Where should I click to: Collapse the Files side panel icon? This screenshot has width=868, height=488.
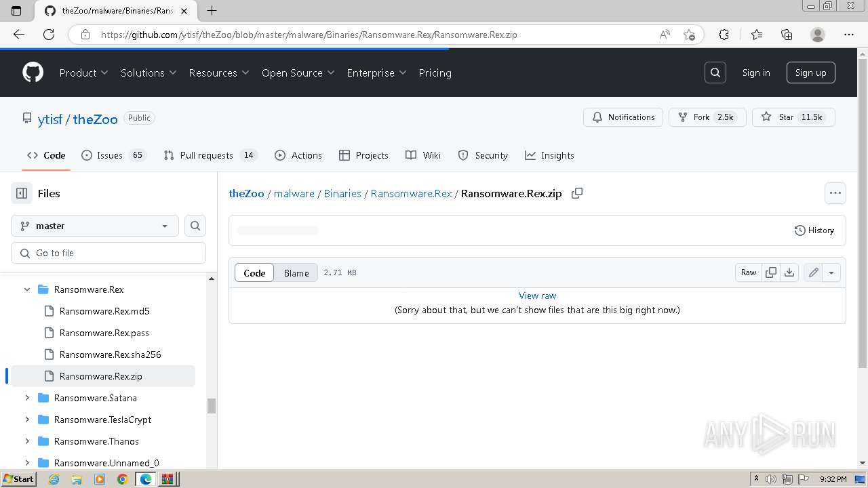pos(22,193)
